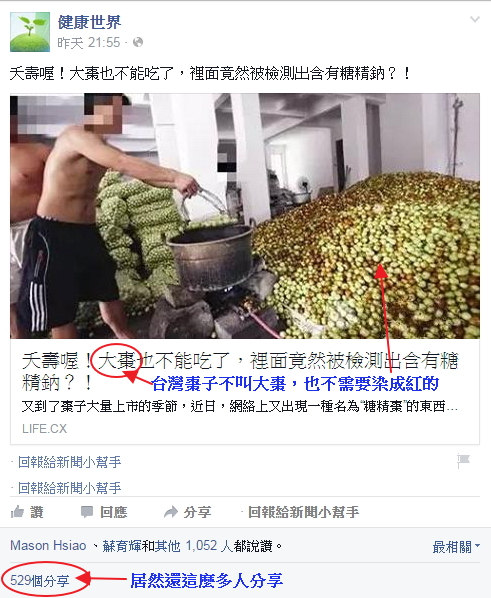
Task: Click 回報給新聞小幫手 in the action bar
Action: point(303,512)
